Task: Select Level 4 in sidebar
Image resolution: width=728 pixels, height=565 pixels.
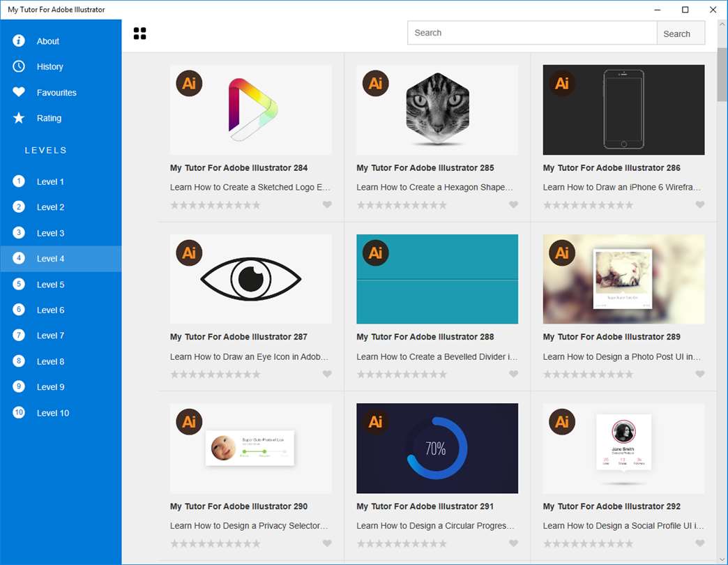Action: [x=61, y=259]
